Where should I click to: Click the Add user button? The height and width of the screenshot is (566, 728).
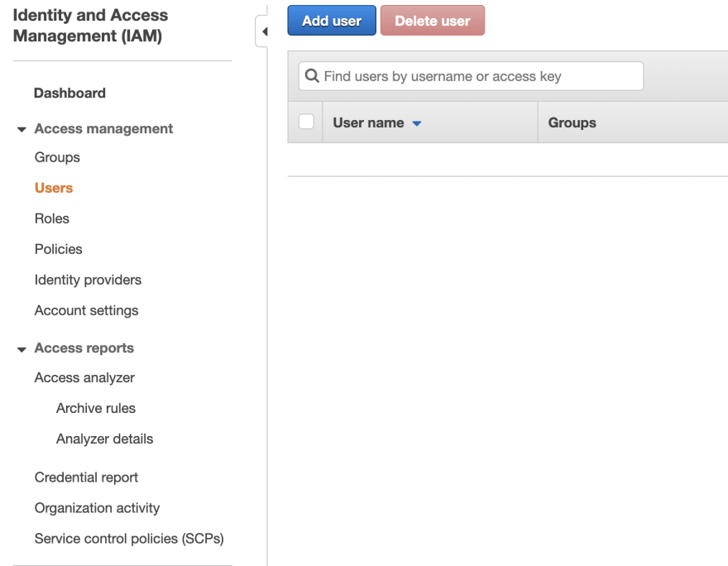point(332,21)
